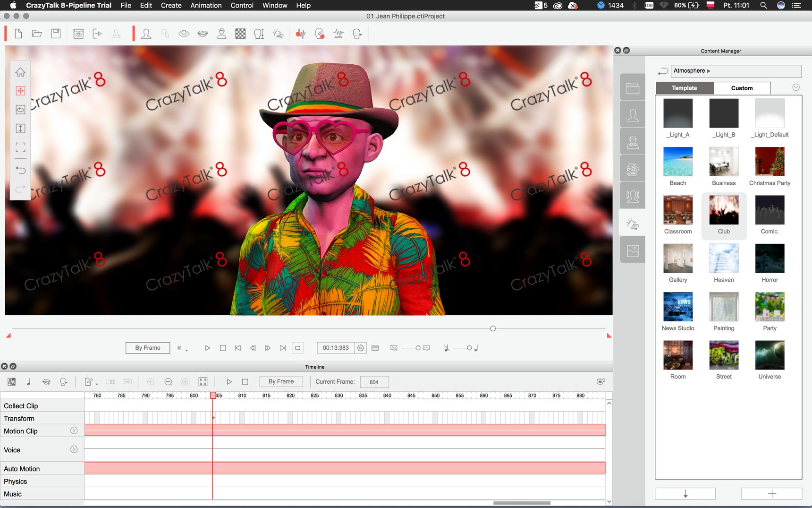Open the Create menu
The height and width of the screenshot is (508, 812).
[171, 5]
